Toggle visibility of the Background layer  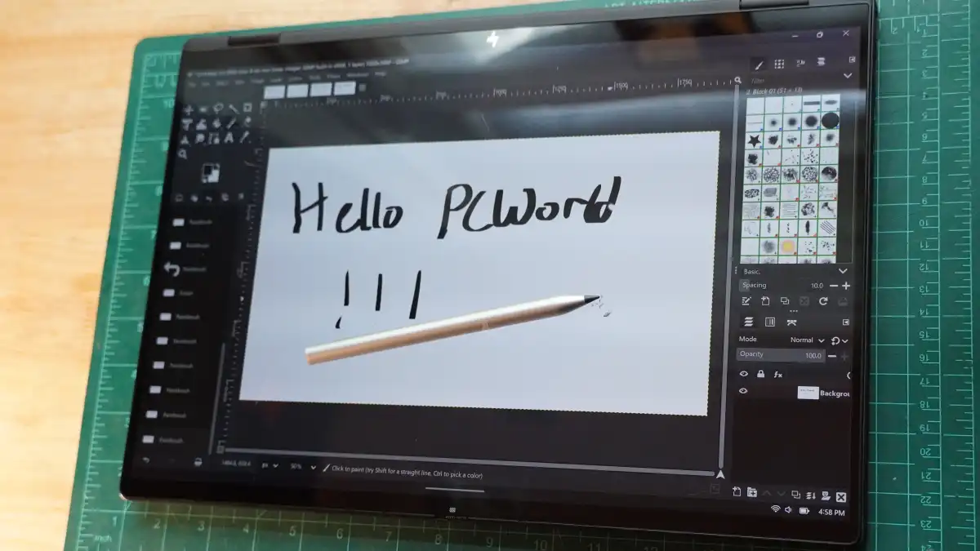pyautogui.click(x=743, y=392)
